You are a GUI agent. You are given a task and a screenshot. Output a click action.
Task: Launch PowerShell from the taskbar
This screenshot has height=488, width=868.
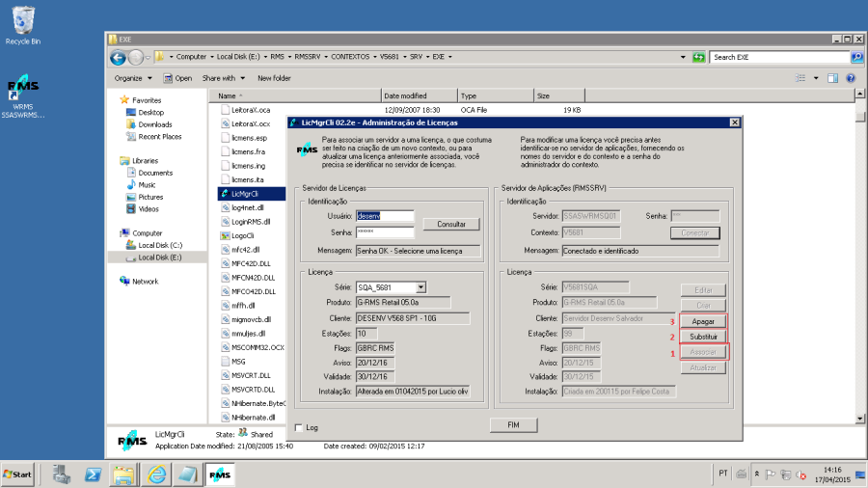tap(93, 474)
